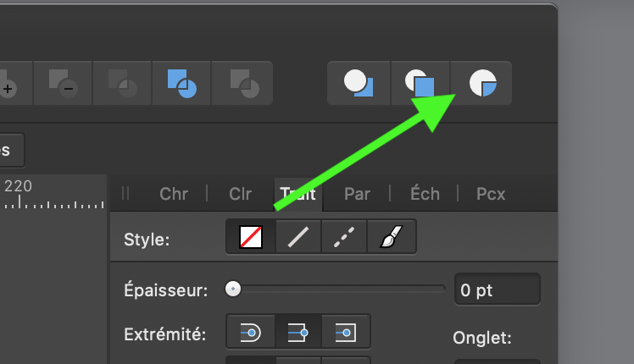Viewport: 634px width, 364px height.
Task: Click the Épaisseur slider handle
Action: coord(233,289)
